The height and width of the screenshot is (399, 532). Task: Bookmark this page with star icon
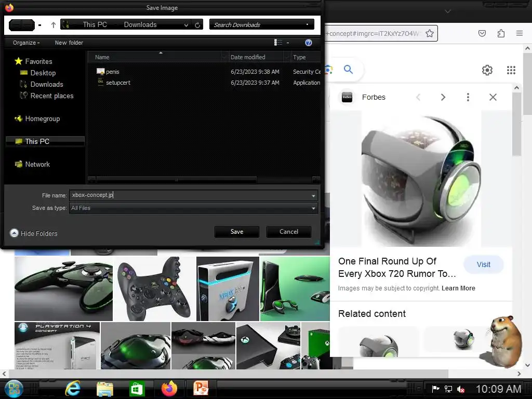pos(430,33)
